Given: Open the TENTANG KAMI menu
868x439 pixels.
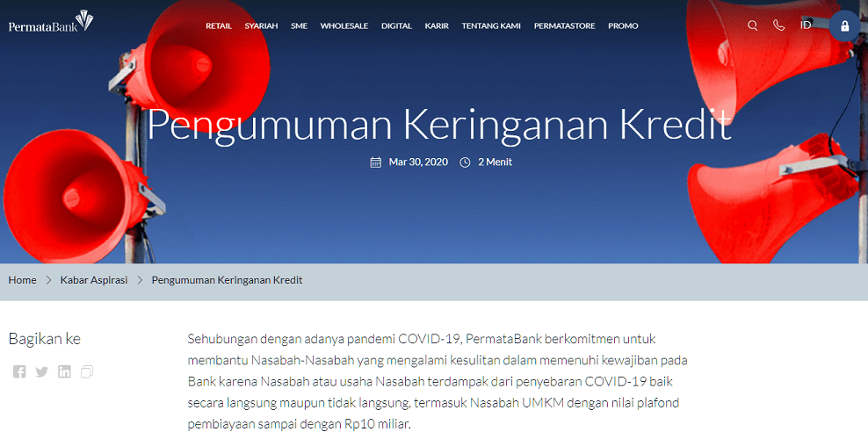Looking at the screenshot, I should coord(491,26).
